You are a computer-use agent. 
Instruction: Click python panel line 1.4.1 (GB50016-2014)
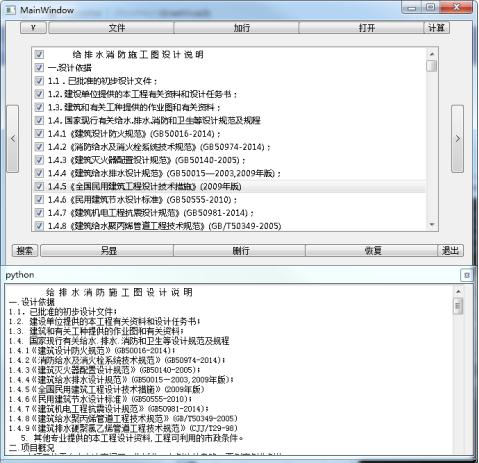tap(92, 350)
